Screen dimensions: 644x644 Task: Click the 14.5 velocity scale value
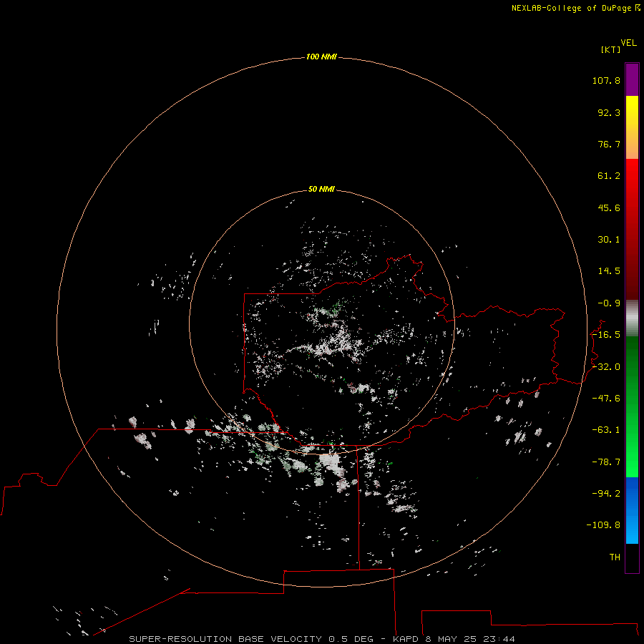click(609, 271)
